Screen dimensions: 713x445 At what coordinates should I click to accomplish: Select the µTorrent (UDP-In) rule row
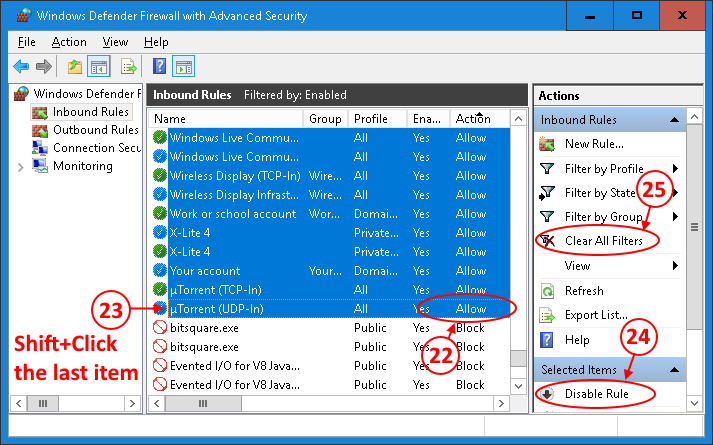click(330, 309)
